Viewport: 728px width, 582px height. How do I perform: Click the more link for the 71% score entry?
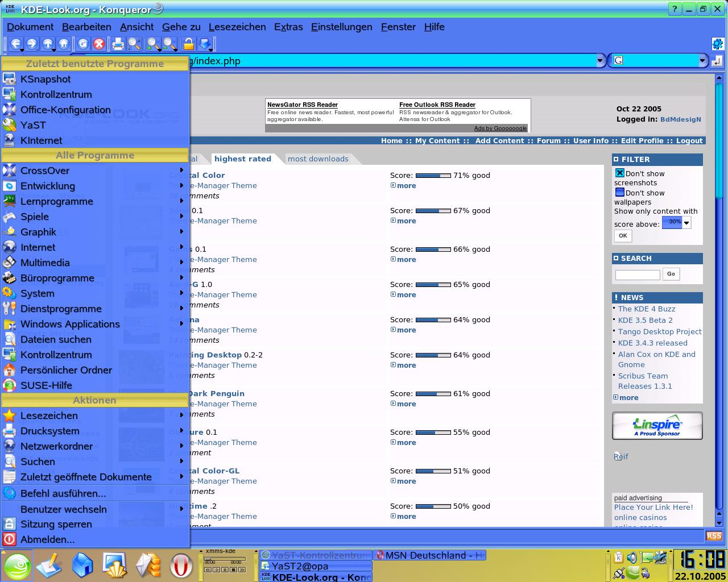406,186
